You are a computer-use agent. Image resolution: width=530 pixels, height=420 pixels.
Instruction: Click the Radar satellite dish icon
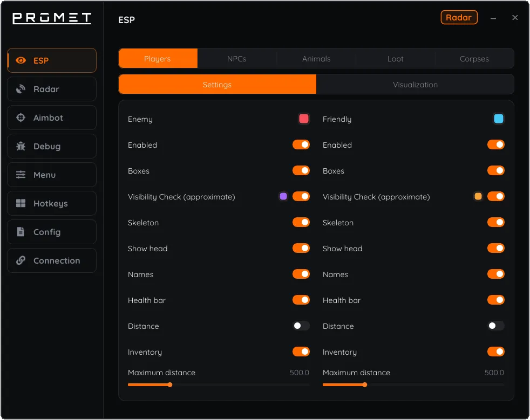[21, 89]
